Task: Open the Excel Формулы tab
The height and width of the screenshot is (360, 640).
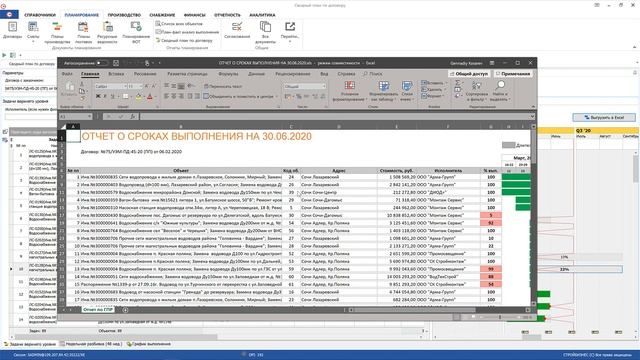Action: (x=228, y=74)
